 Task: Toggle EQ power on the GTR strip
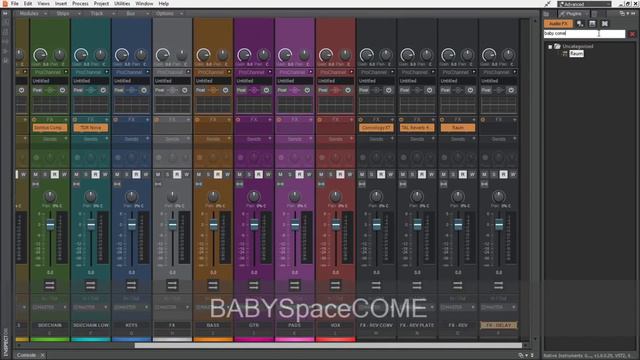pos(267,90)
